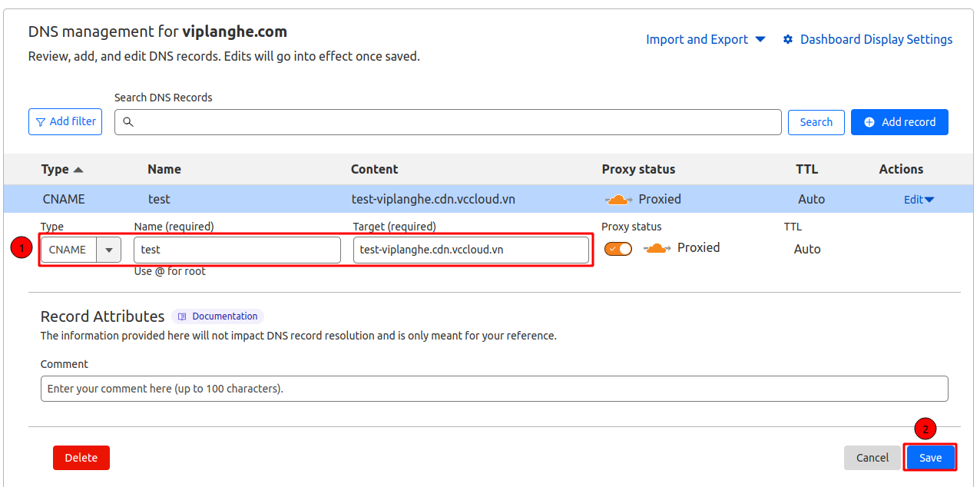Open the record Type CNAME dropdown

click(x=81, y=250)
